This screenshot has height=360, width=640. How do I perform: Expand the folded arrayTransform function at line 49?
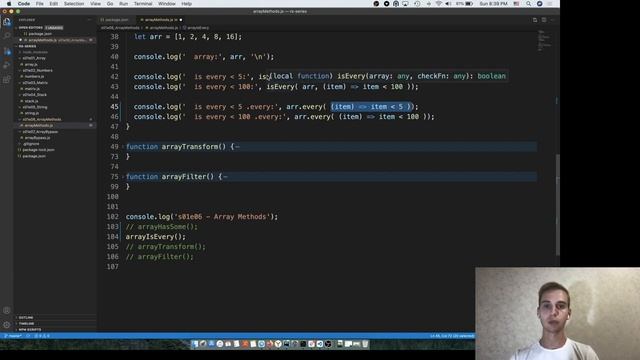coord(123,147)
